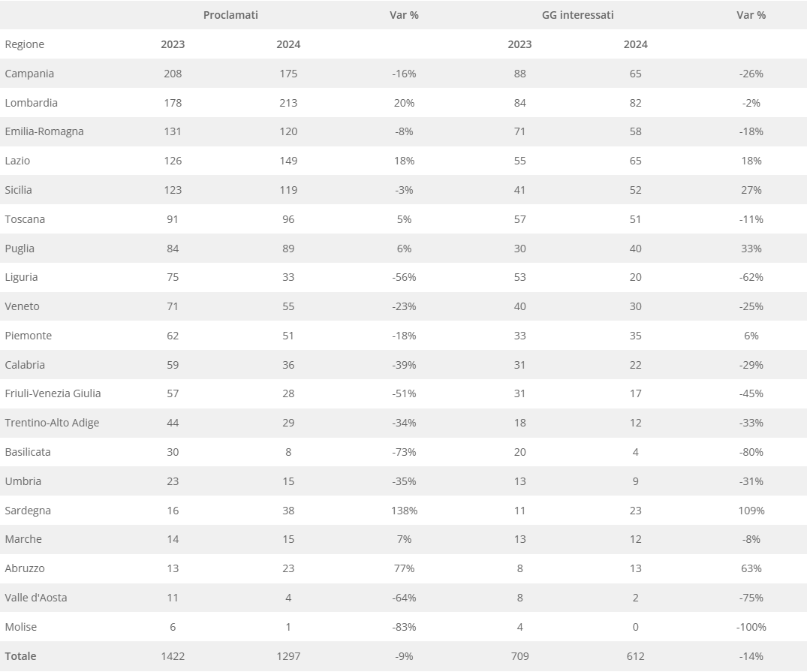Click the Emilia-Romagna row name
Image resolution: width=807 pixels, height=672 pixels.
[x=44, y=131]
